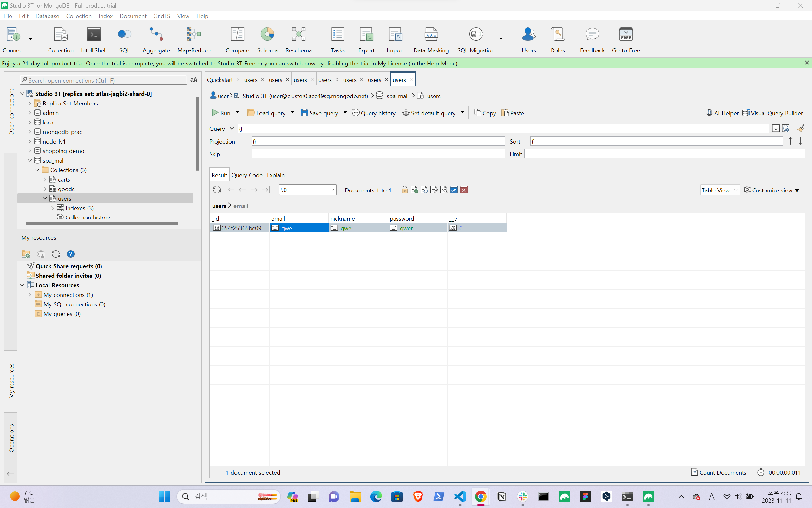
Task: Open the Collection menu
Action: [79, 16]
